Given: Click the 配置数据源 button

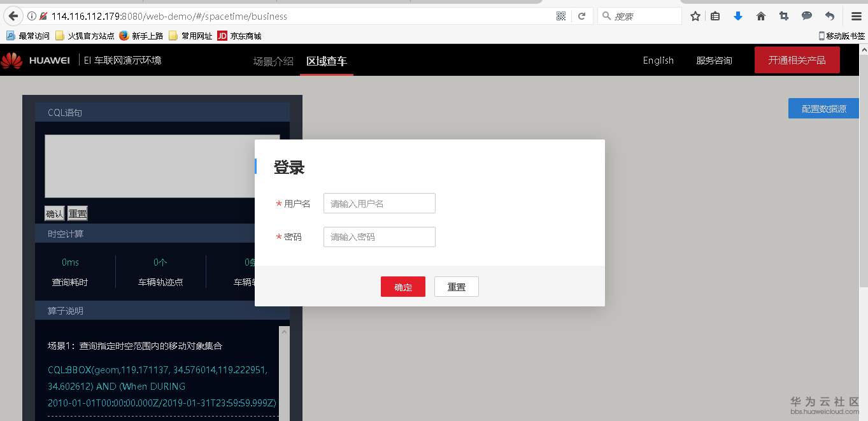Looking at the screenshot, I should pos(823,108).
